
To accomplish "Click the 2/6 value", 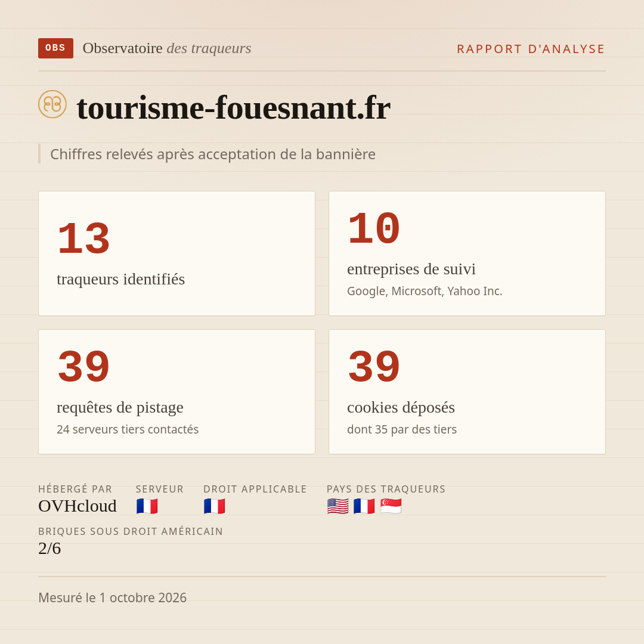I will [x=49, y=549].
